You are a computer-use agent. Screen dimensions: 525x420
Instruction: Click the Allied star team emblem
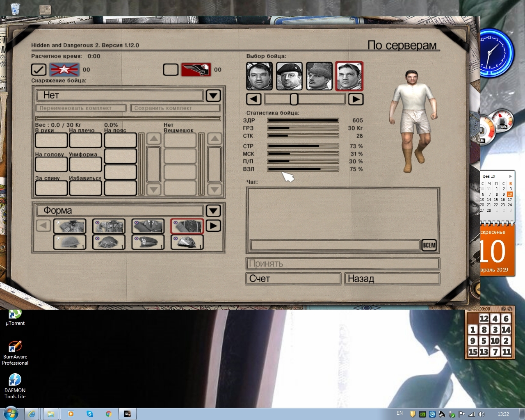pos(64,70)
